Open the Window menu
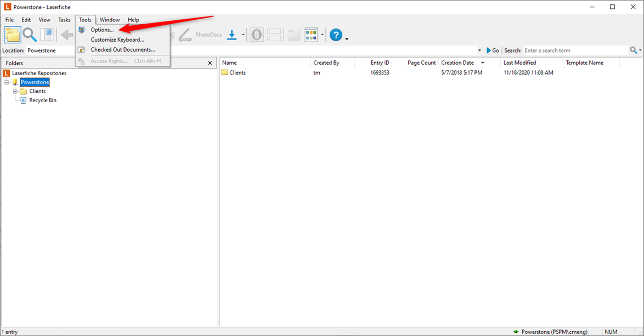Image resolution: width=644 pixels, height=336 pixels. [110, 20]
